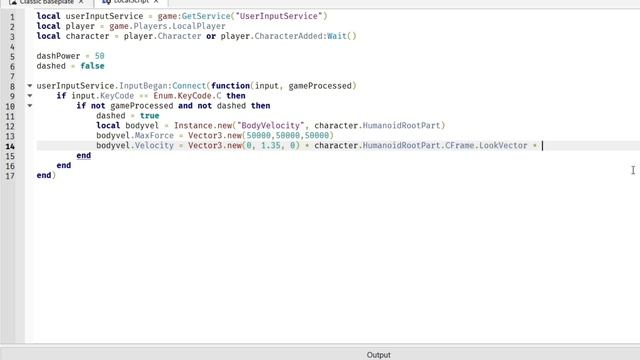
Task: Click the 'true' keyword on line 11
Action: pyautogui.click(x=149, y=116)
